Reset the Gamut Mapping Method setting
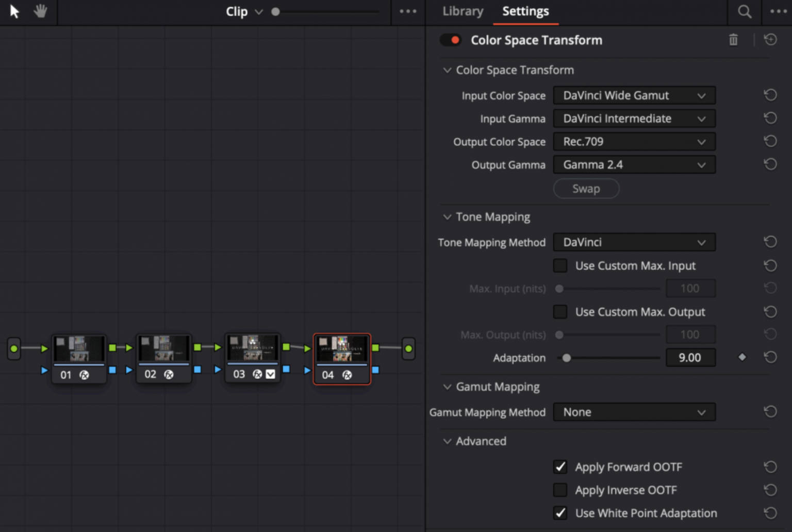The image size is (792, 532). click(770, 411)
